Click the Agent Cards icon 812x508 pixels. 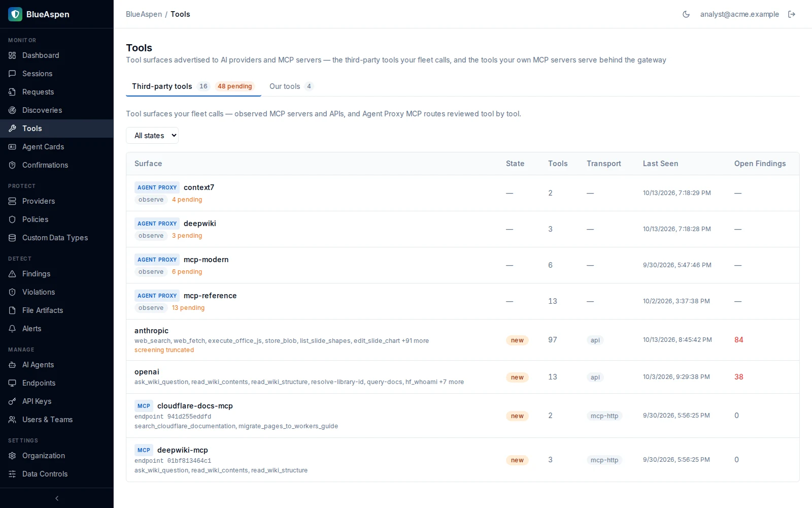(12, 147)
